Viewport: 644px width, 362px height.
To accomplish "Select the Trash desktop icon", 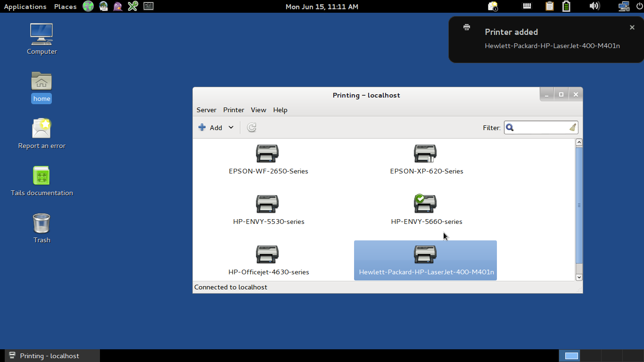I will pos(41,223).
